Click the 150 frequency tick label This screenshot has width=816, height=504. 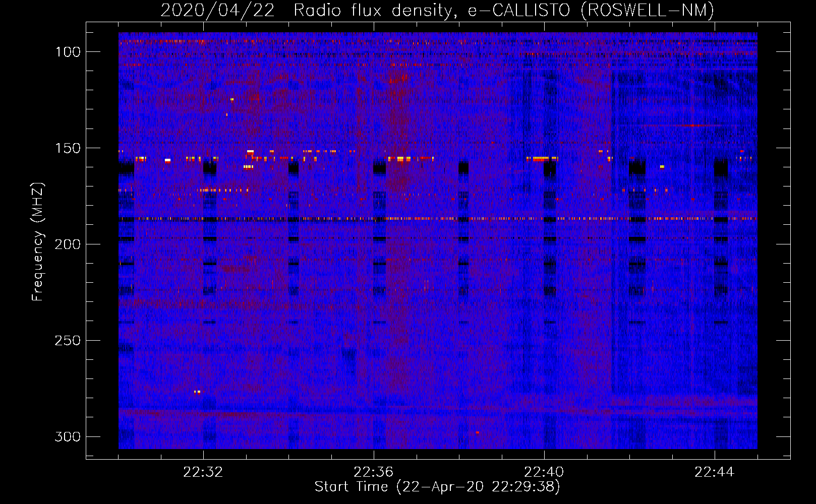coord(68,148)
